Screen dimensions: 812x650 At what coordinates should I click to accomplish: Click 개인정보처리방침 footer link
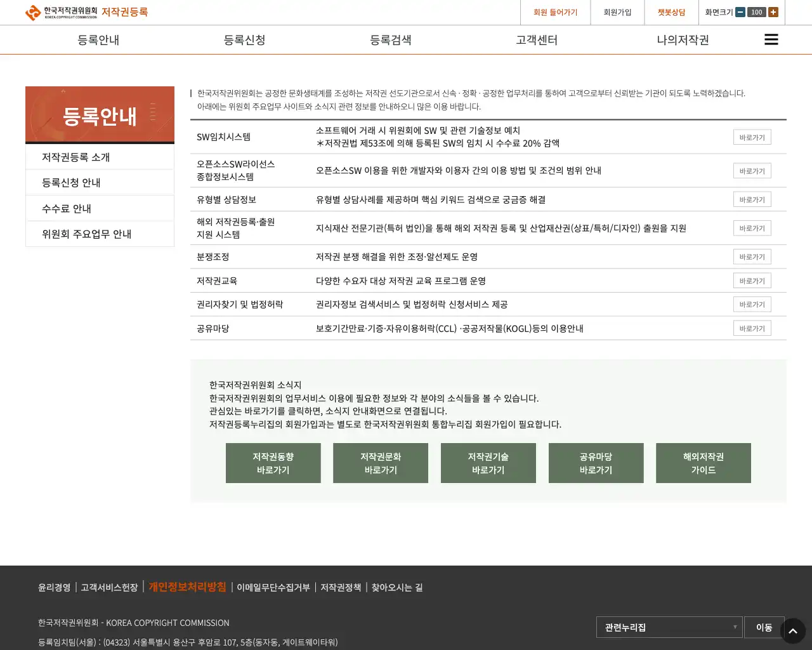187,587
